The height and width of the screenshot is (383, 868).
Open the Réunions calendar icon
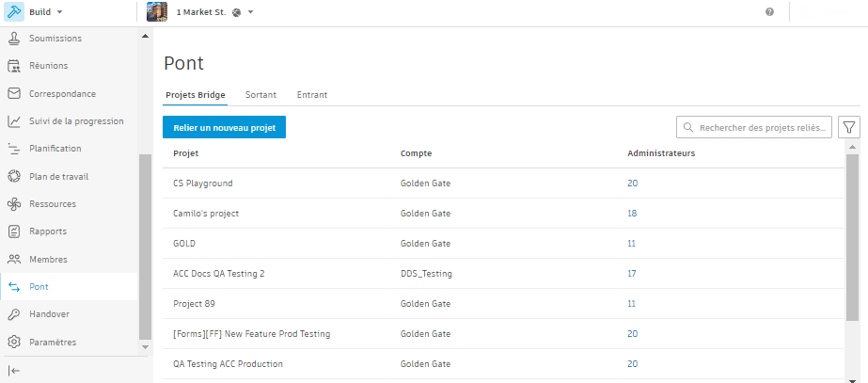tap(14, 66)
